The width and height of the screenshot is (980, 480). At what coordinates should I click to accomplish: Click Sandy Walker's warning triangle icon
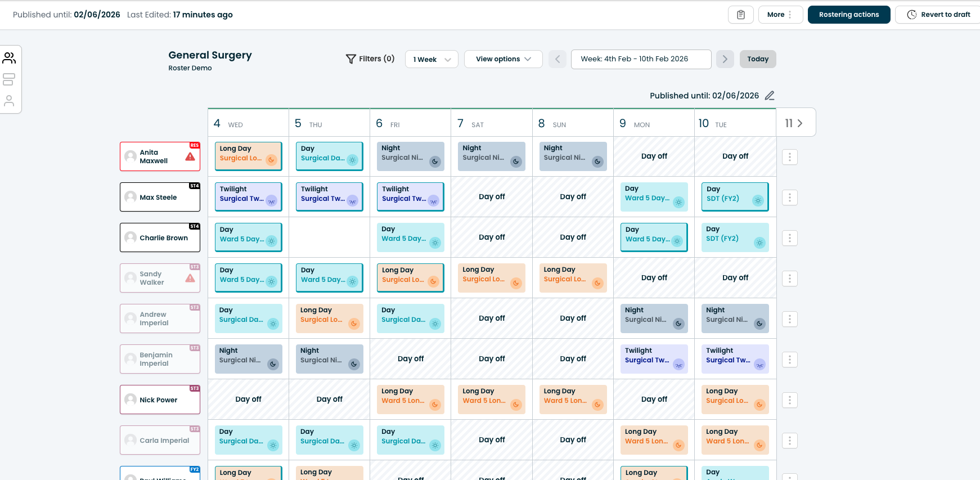(x=190, y=278)
